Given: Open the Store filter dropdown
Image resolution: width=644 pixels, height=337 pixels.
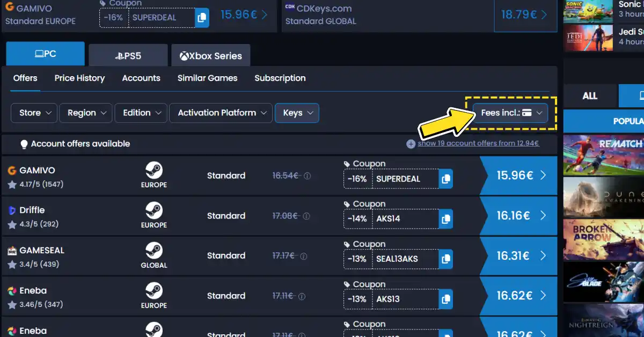Looking at the screenshot, I should 34,113.
